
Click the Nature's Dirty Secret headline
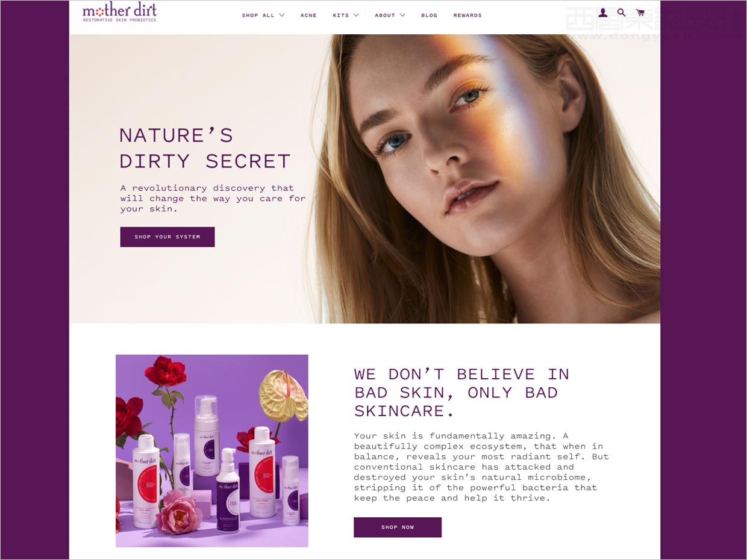[x=205, y=148]
